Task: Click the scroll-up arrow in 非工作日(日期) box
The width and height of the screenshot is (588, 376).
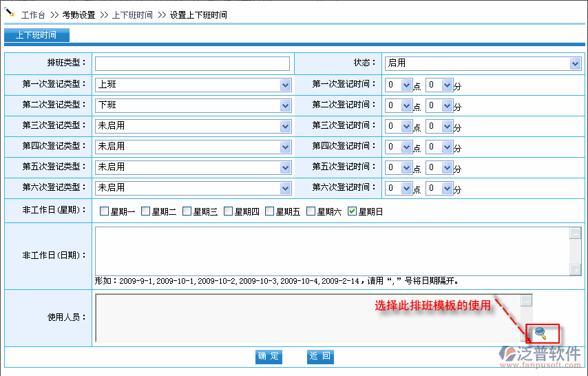Action: (576, 233)
